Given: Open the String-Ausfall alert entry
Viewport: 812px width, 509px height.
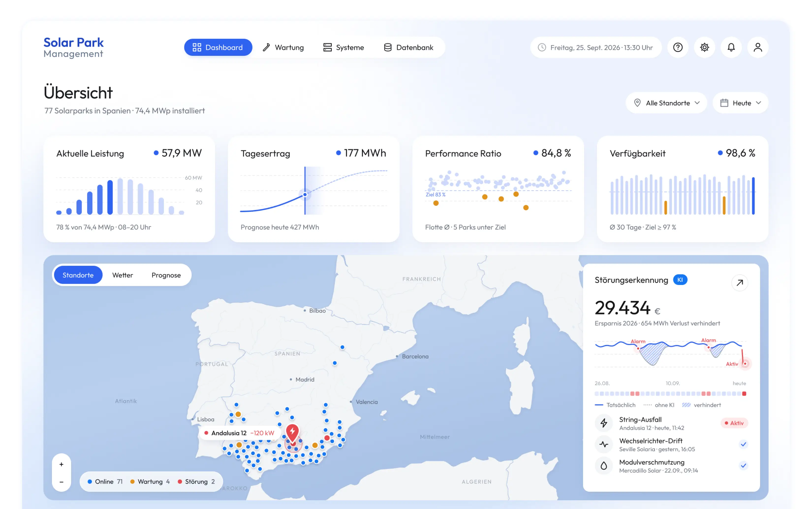Looking at the screenshot, I should (671, 423).
